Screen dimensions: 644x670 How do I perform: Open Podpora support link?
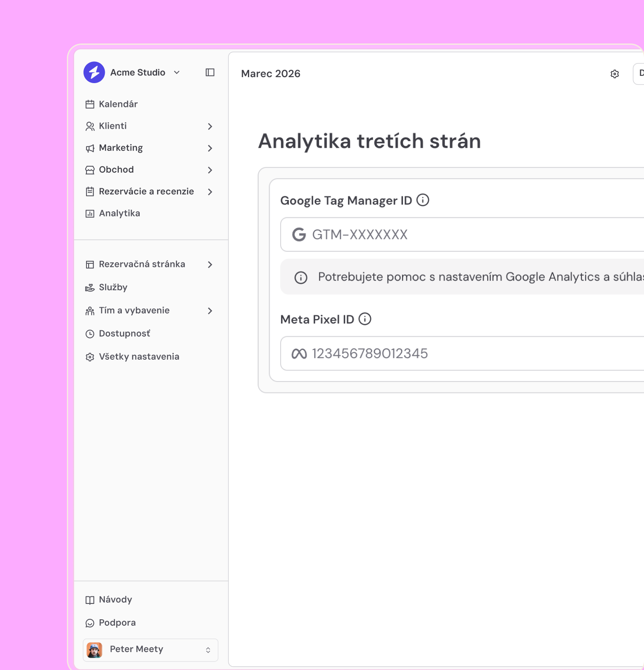(117, 622)
